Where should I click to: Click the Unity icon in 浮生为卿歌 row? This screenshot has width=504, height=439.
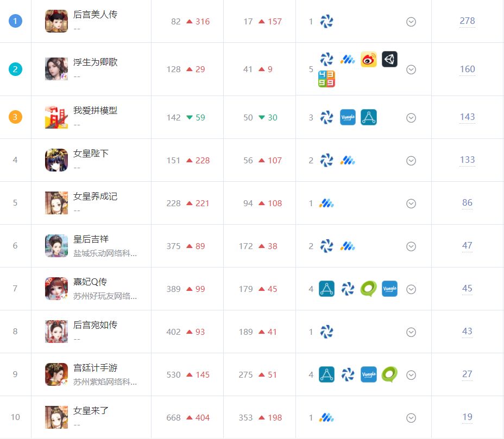coord(389,59)
